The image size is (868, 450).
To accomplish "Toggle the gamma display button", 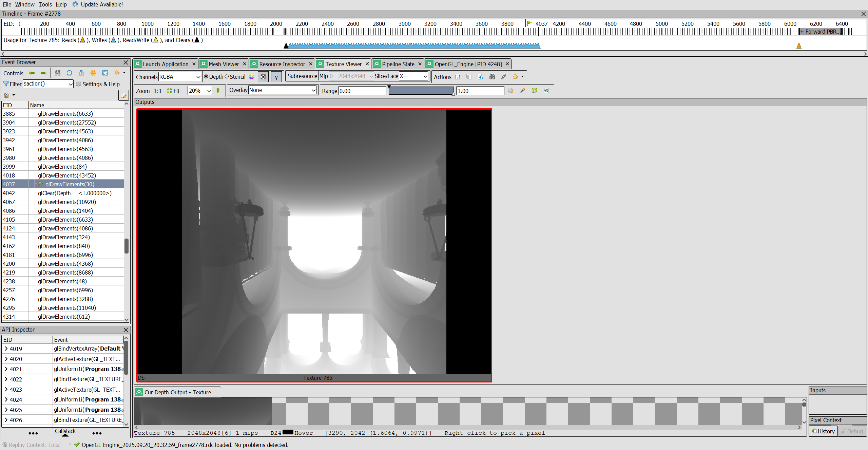I will 276,77.
